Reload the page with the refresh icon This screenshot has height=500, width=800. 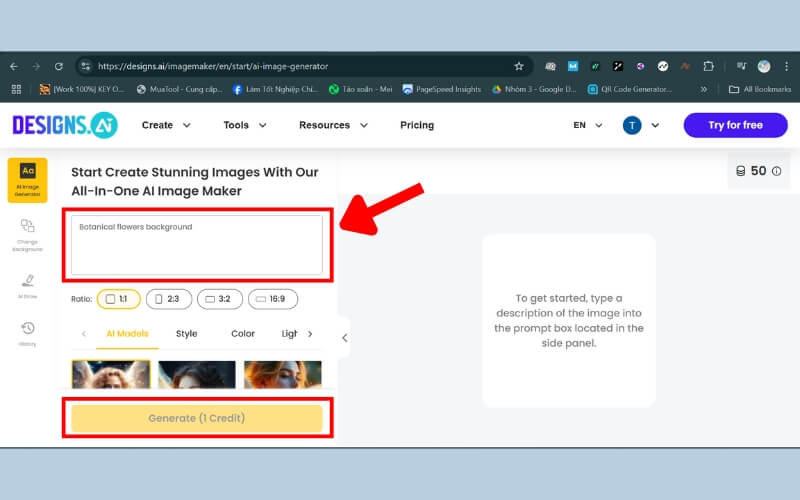(x=59, y=66)
